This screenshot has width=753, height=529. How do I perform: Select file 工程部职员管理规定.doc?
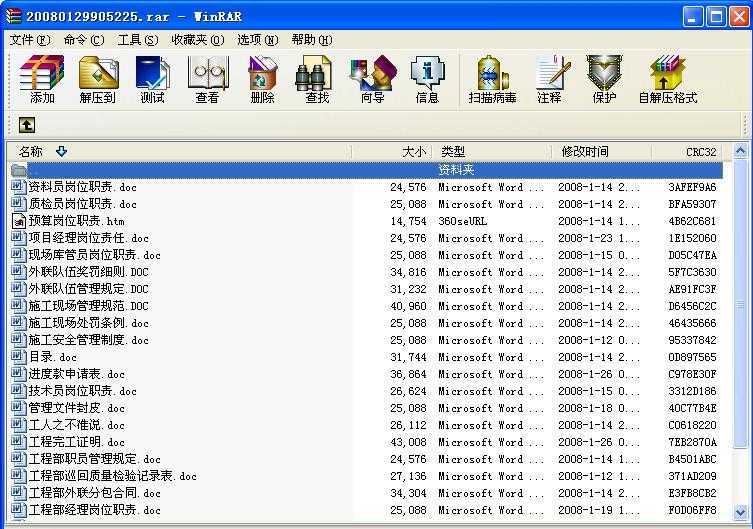tap(95, 459)
